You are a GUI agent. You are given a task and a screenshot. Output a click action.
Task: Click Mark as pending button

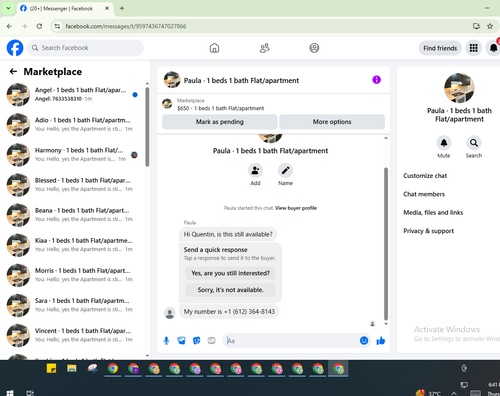220,122
